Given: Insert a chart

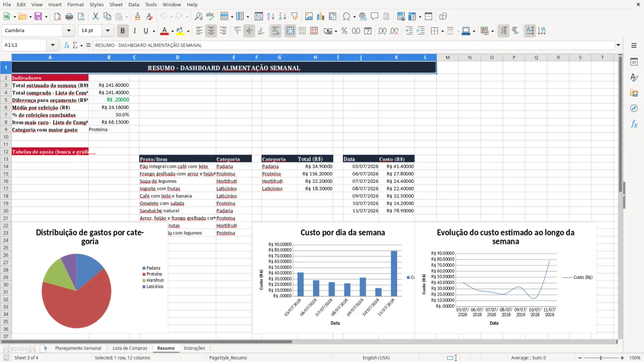Looking at the screenshot, I should tap(320, 17).
